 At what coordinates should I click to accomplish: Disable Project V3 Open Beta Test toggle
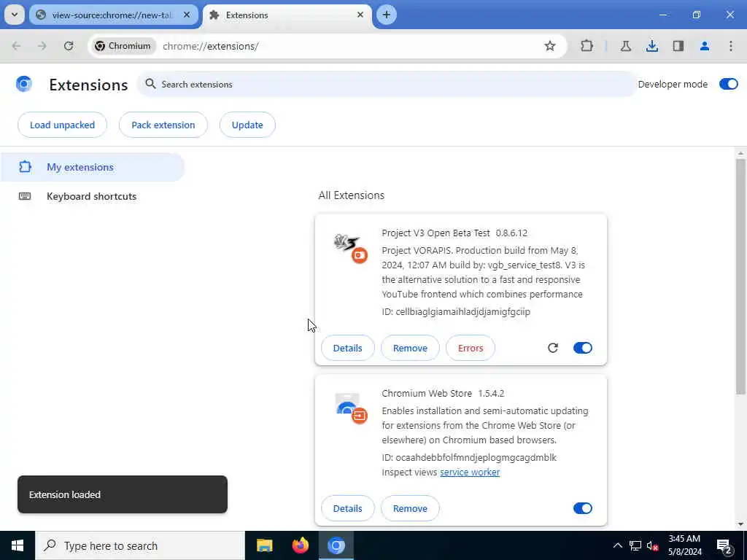[x=582, y=348]
